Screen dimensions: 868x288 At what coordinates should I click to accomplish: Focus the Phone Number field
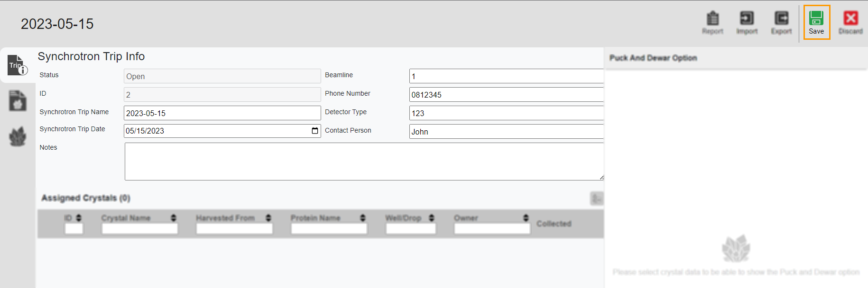[506, 95]
